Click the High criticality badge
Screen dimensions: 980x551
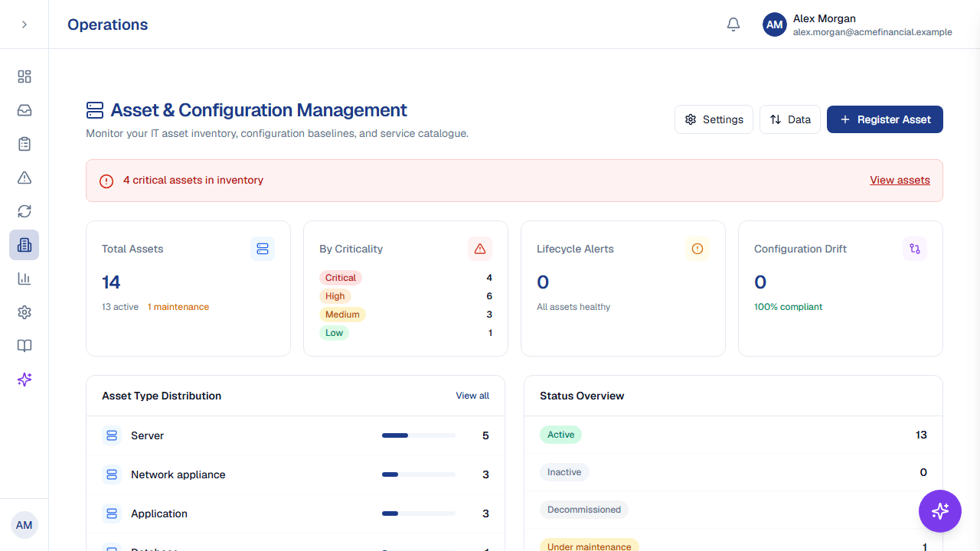click(335, 296)
